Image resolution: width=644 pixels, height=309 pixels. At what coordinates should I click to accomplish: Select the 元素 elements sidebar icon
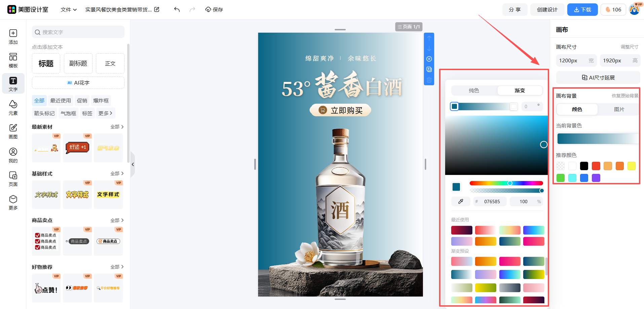[x=13, y=107]
